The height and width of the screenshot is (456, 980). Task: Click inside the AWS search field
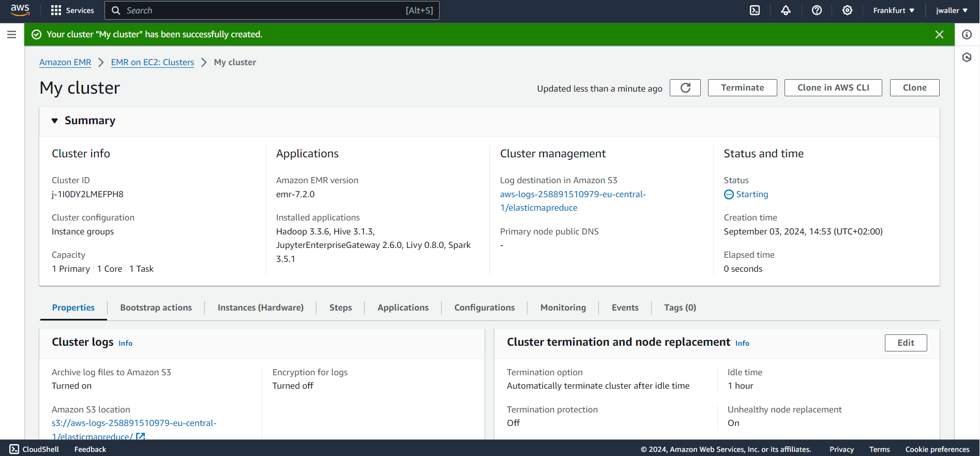coord(272,10)
